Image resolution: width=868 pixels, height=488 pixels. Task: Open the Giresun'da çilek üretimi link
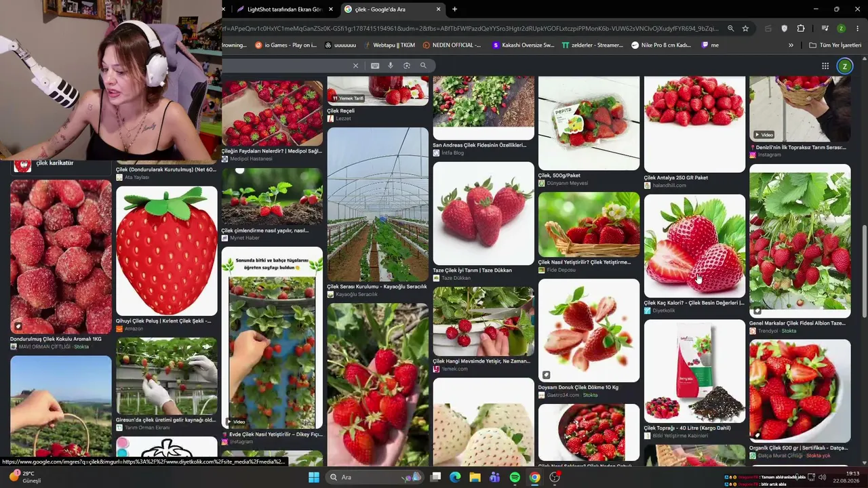click(x=166, y=420)
